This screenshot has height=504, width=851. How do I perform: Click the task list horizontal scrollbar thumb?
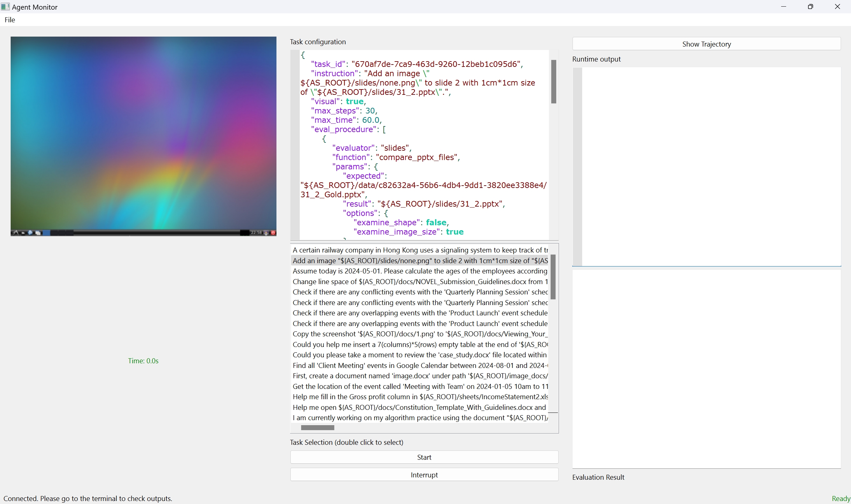coord(317,427)
